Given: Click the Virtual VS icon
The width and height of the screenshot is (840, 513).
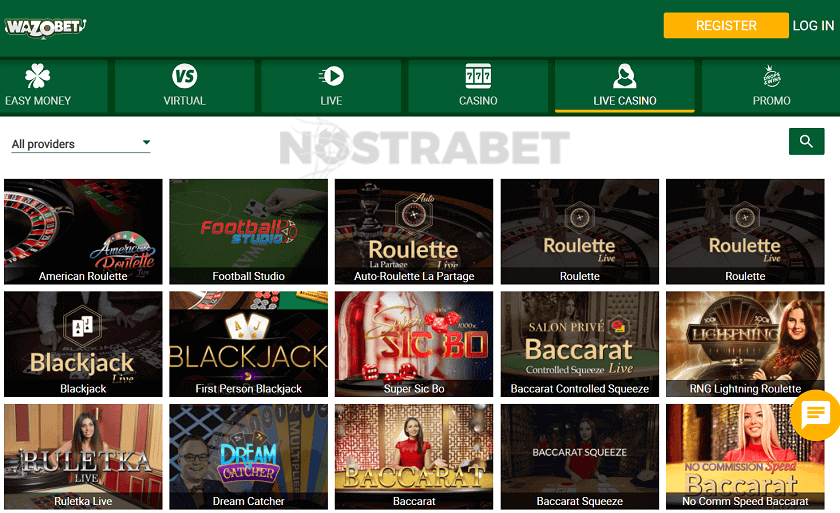Looking at the screenshot, I should [184, 76].
